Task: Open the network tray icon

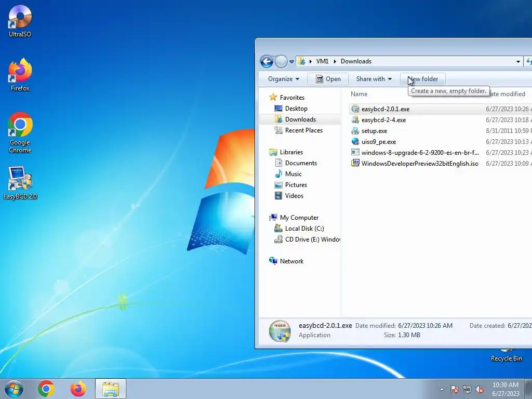Action: click(x=467, y=389)
